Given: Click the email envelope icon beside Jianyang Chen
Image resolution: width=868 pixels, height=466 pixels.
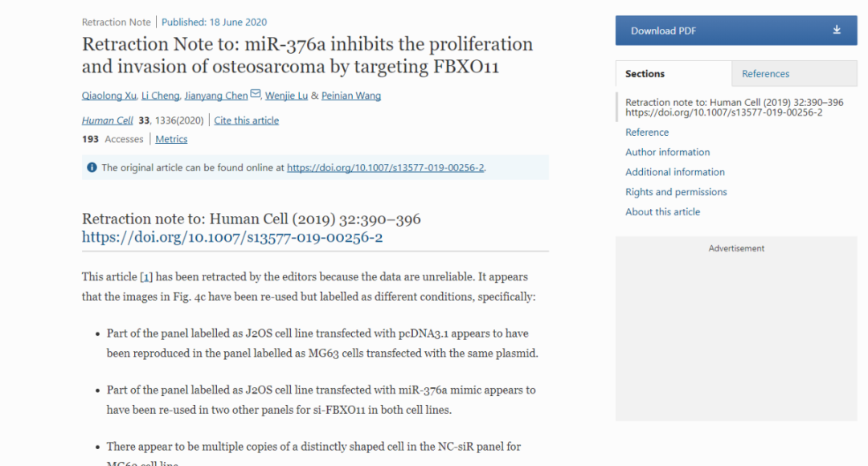Looking at the screenshot, I should tap(256, 94).
